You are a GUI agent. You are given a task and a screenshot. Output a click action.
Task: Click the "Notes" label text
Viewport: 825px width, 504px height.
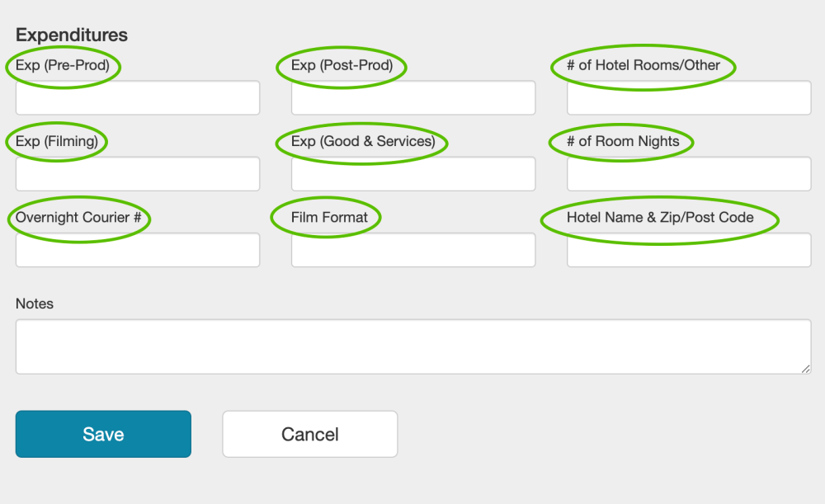pyautogui.click(x=35, y=304)
